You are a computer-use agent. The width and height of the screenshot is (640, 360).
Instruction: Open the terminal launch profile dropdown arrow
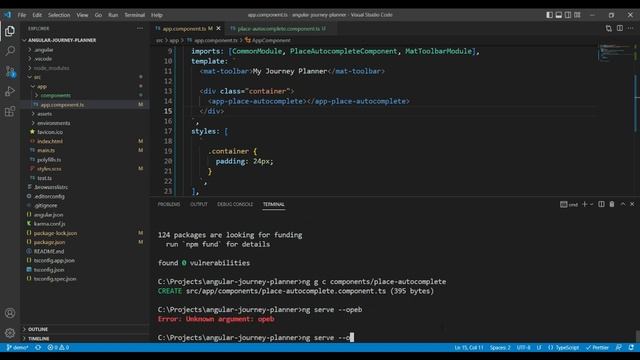(591, 204)
